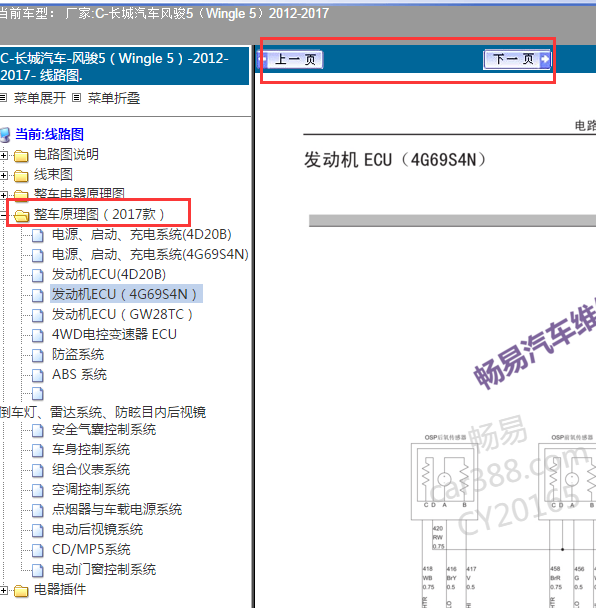The image size is (596, 608).
Task: Open ABS 系统 page
Action: pyautogui.click(x=79, y=375)
